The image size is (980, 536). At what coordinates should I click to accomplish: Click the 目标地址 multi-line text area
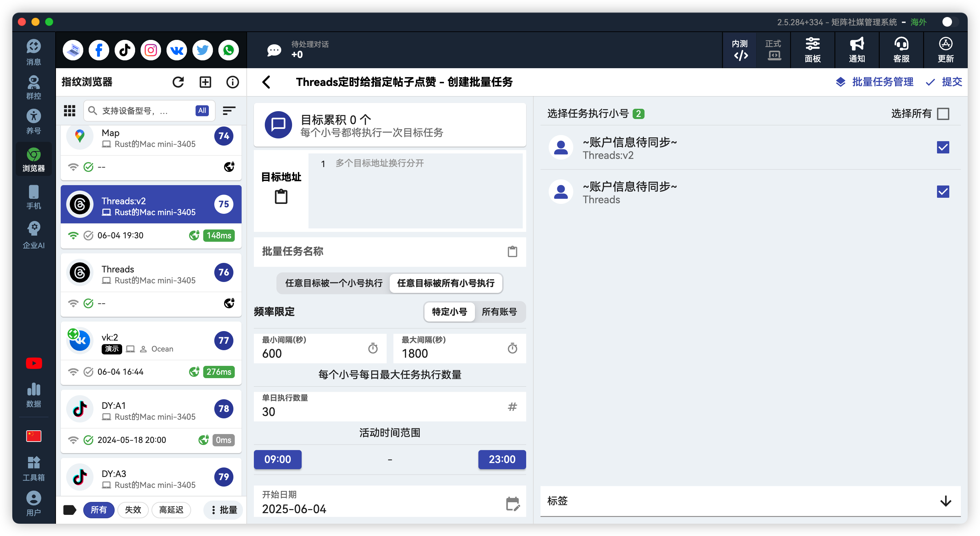pos(415,191)
